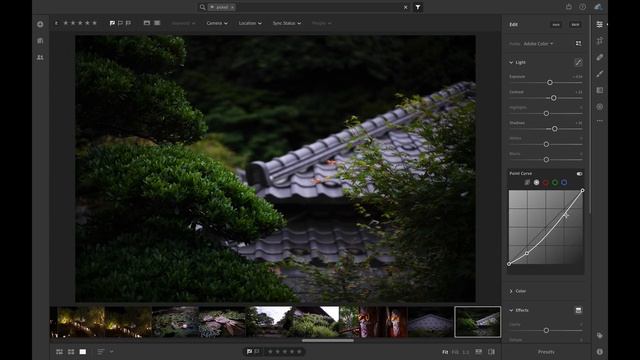The width and height of the screenshot is (640, 360).
Task: Click the search magnifier icon
Action: tap(202, 7)
